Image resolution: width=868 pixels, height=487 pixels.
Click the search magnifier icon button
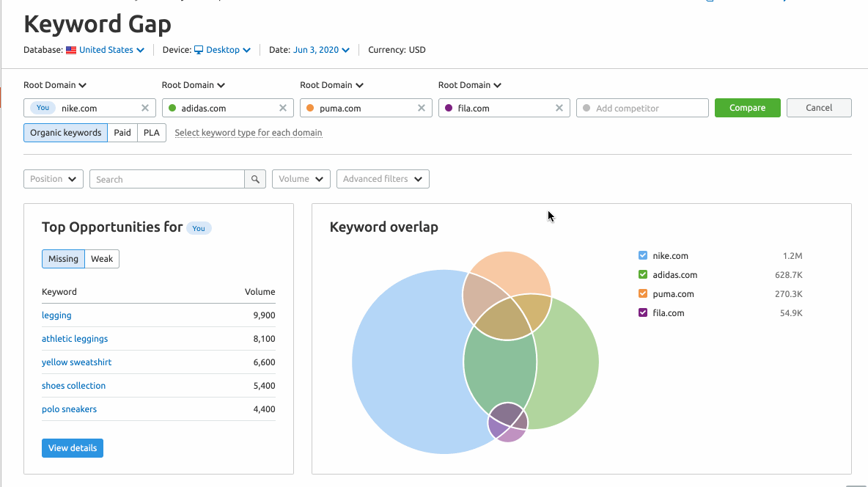coord(255,179)
